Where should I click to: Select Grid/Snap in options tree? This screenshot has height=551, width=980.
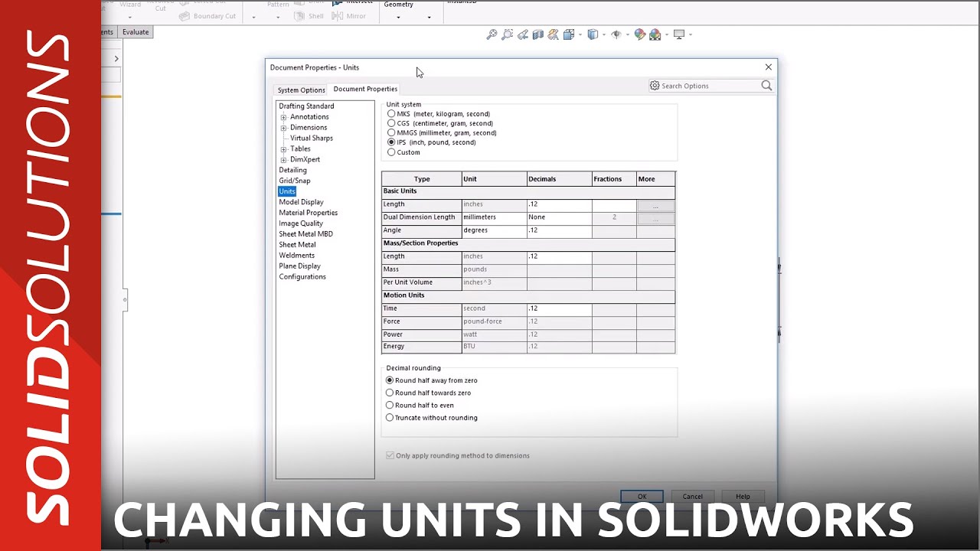click(295, 181)
